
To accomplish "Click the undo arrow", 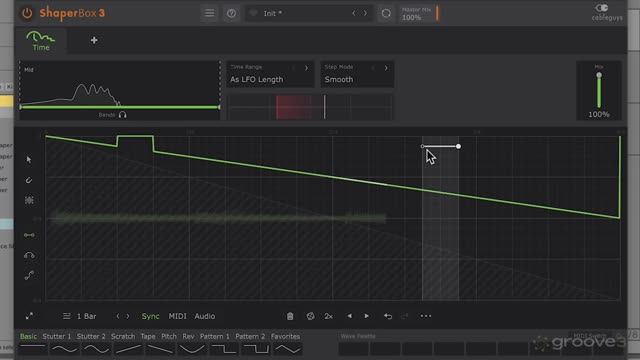I will 388,316.
